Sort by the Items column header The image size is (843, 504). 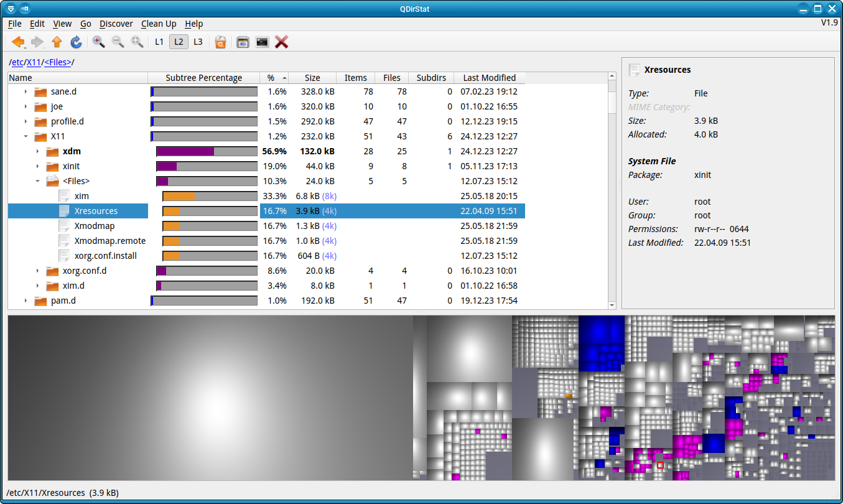(x=356, y=78)
